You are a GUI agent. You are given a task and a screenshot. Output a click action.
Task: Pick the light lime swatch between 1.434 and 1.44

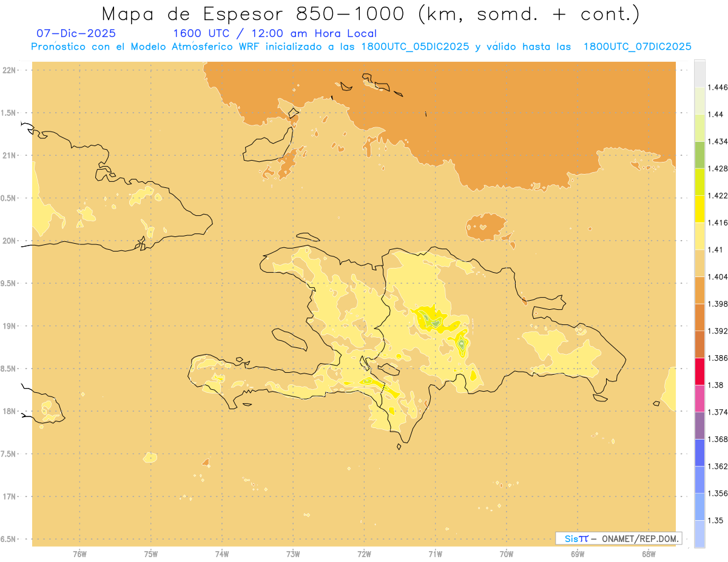click(x=699, y=127)
